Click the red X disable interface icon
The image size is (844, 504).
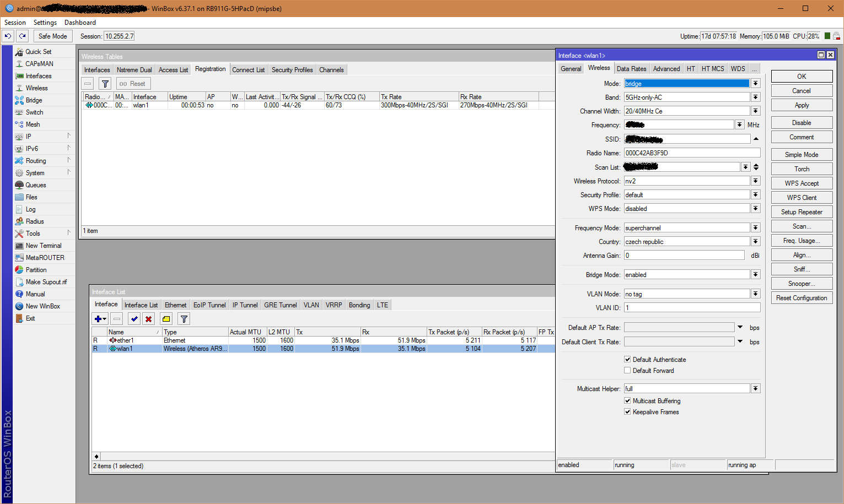pyautogui.click(x=148, y=319)
